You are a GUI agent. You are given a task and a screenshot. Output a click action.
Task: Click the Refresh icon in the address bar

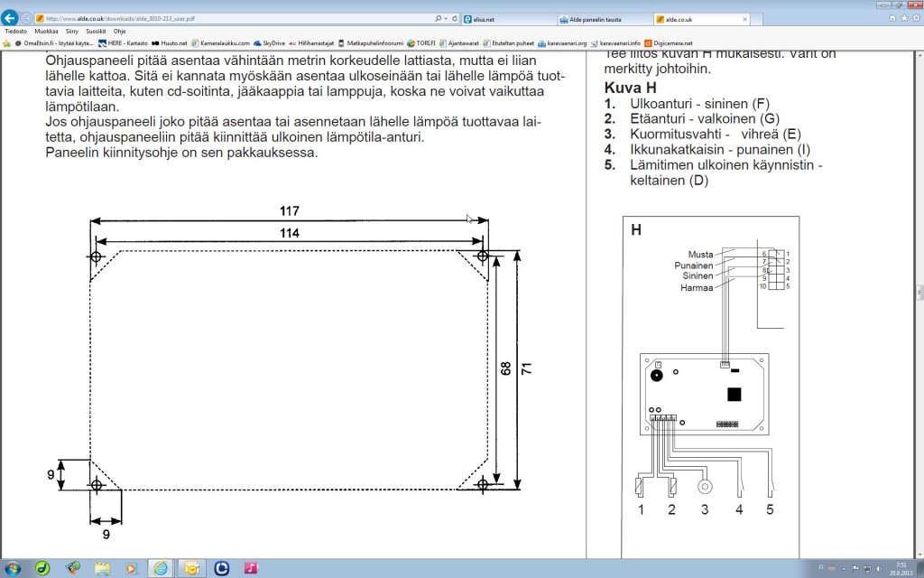454,18
